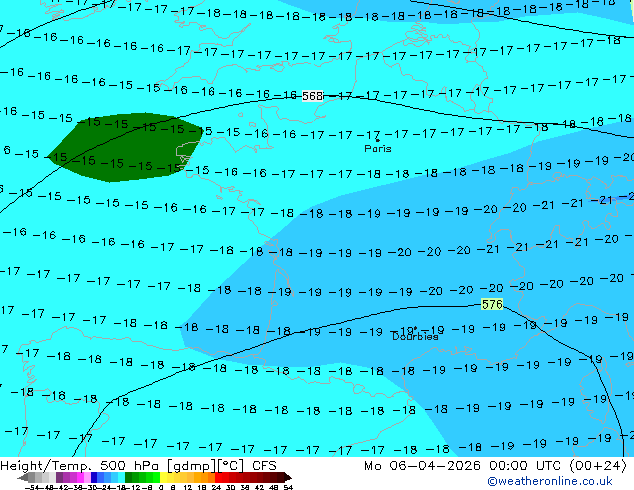The image size is (634, 490).
Task: Click the left gray arrow end of the color scale
Action: pyautogui.click(x=23, y=478)
